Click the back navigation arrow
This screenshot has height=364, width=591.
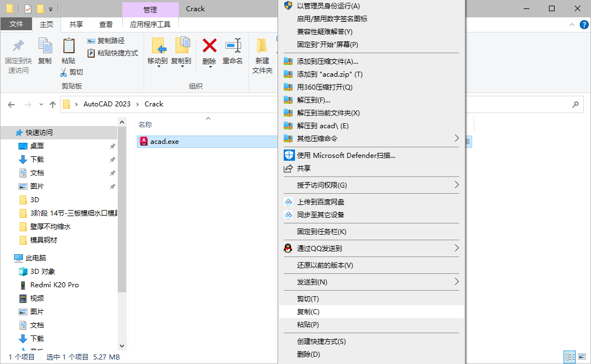pos(11,104)
